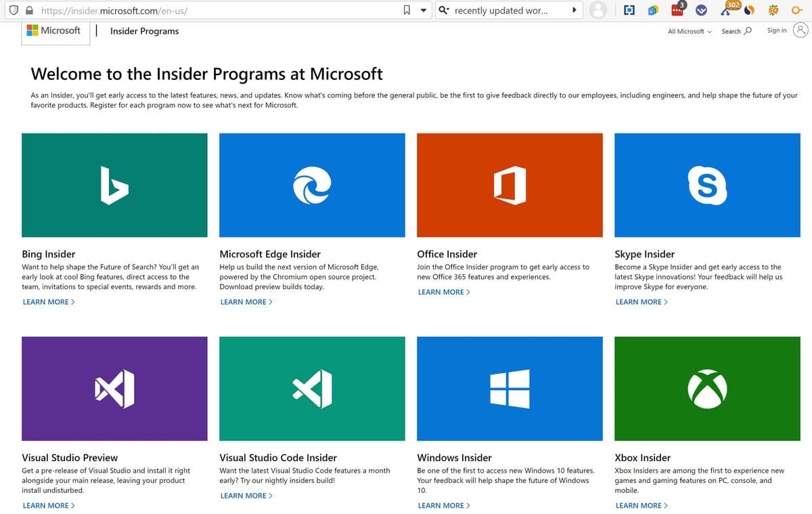
Task: Click the padlock site security icon
Action: pyautogui.click(x=29, y=11)
